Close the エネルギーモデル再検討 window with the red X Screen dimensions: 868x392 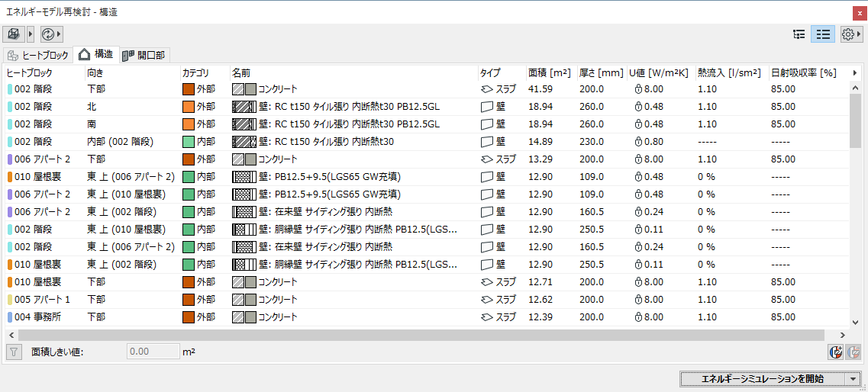click(860, 12)
